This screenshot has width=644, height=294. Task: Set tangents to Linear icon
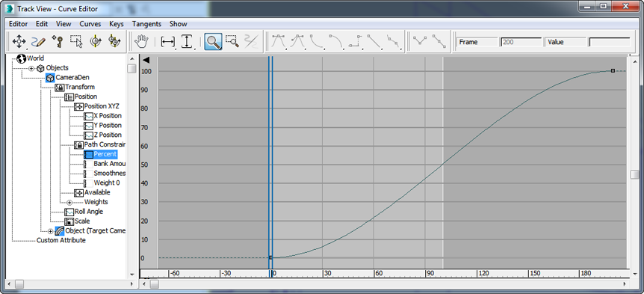[x=374, y=42]
